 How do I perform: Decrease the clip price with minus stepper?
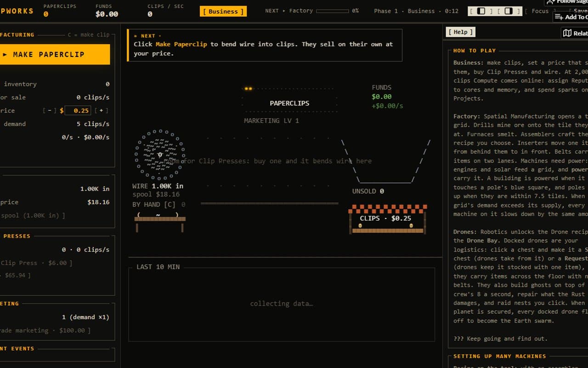[x=50, y=110]
